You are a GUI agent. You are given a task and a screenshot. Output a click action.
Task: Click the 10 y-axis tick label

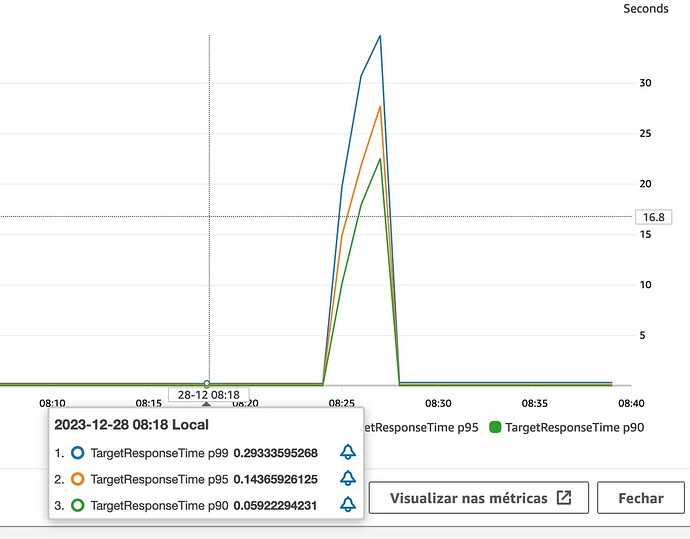click(645, 285)
